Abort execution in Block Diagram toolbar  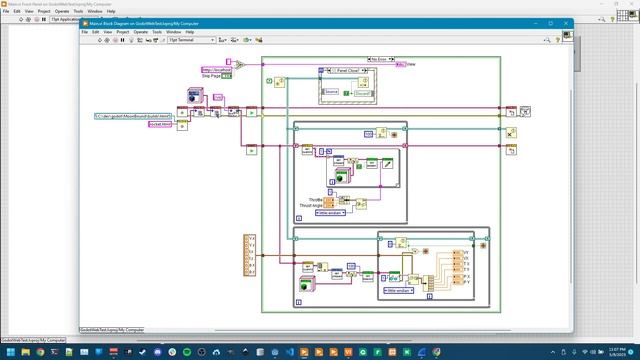pos(115,40)
